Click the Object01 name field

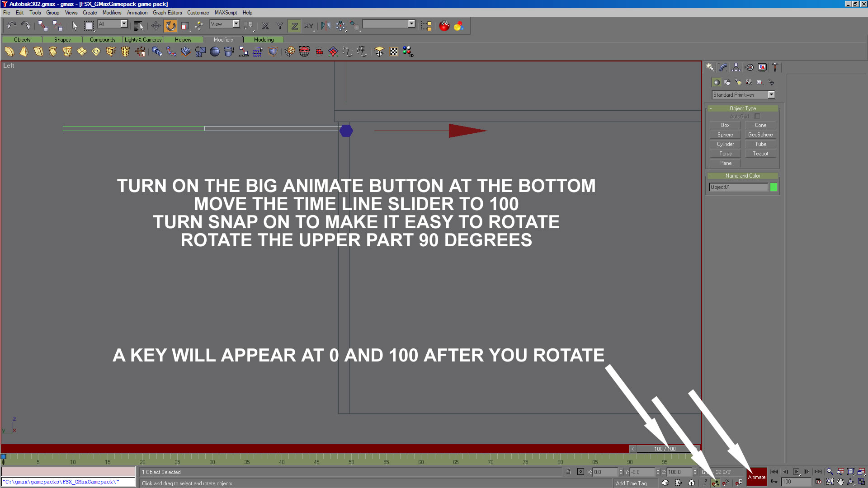click(x=738, y=187)
